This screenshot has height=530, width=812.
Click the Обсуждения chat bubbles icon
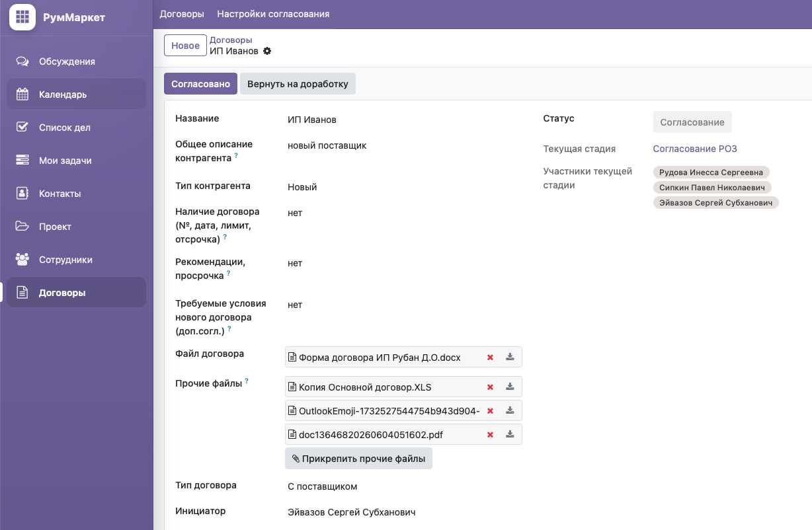tap(22, 61)
